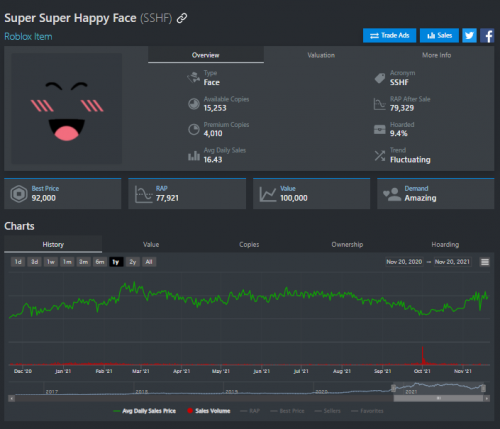Screen dimensions: 500x429
Task: Open the More Info tab
Action: pos(436,55)
